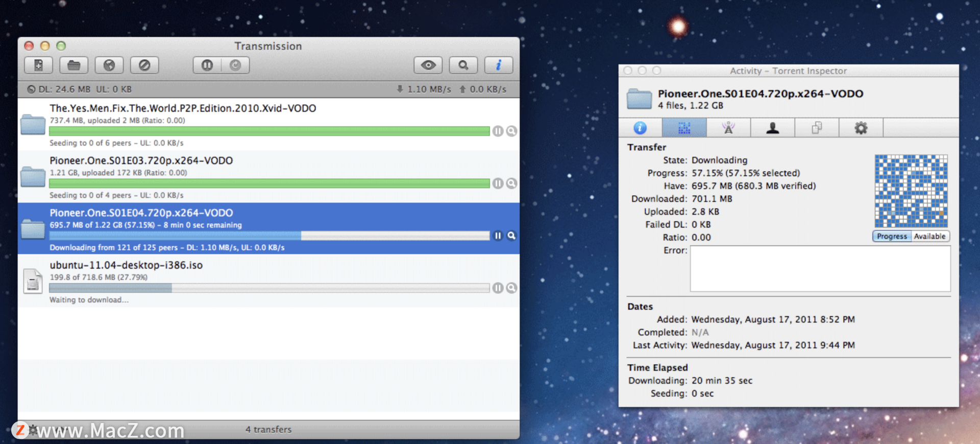Show pieces by Progress in Inspector
The height and width of the screenshot is (444, 980).
pos(892,237)
